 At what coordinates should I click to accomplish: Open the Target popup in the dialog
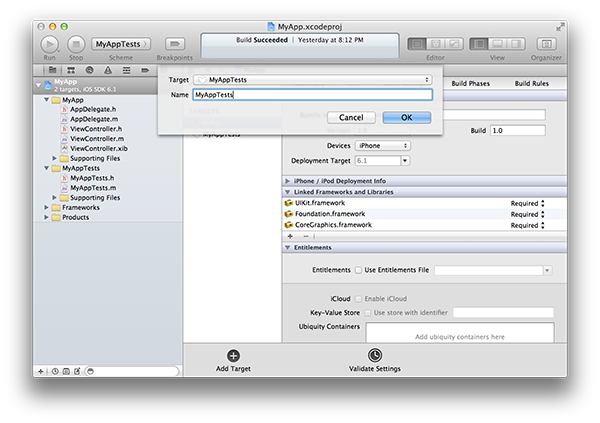point(313,80)
